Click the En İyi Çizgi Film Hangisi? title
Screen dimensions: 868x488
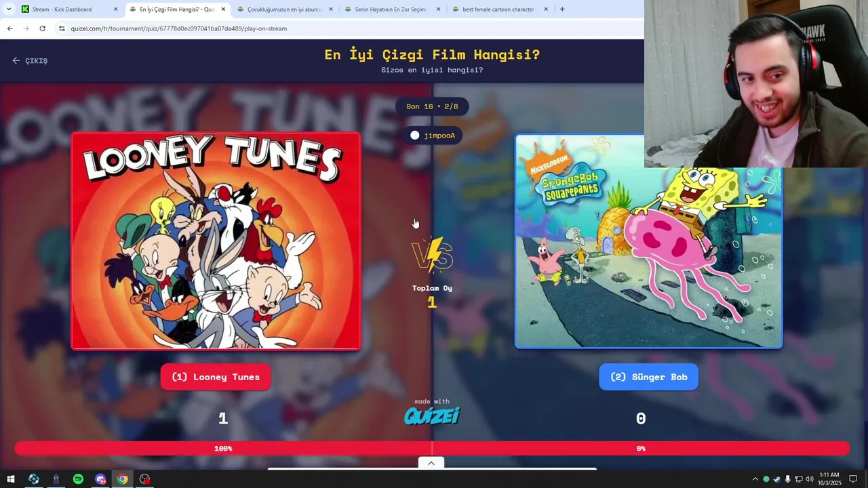coord(432,54)
